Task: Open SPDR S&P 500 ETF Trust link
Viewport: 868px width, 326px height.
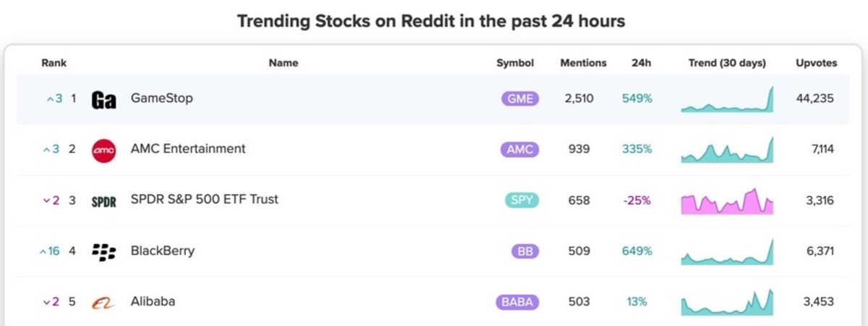Action: tap(205, 199)
